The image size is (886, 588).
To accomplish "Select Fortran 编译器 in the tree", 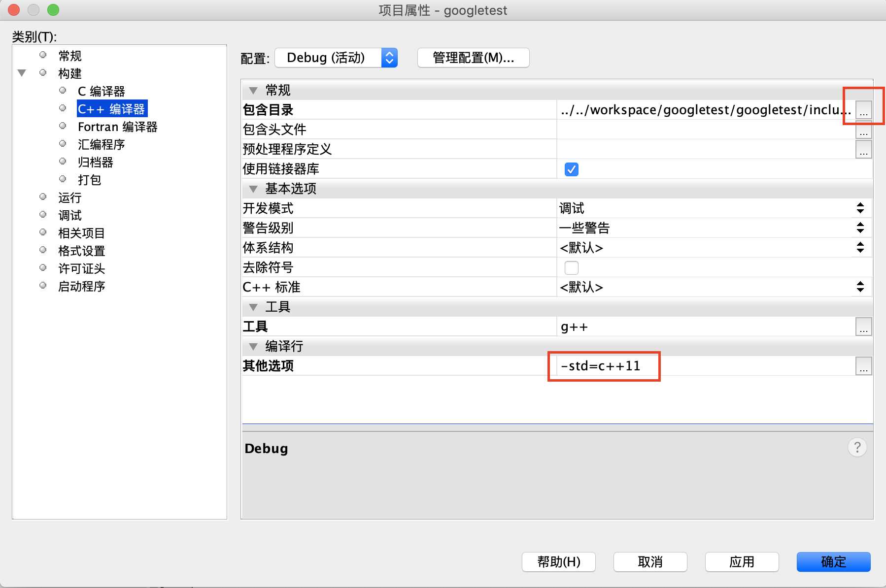I will [118, 127].
